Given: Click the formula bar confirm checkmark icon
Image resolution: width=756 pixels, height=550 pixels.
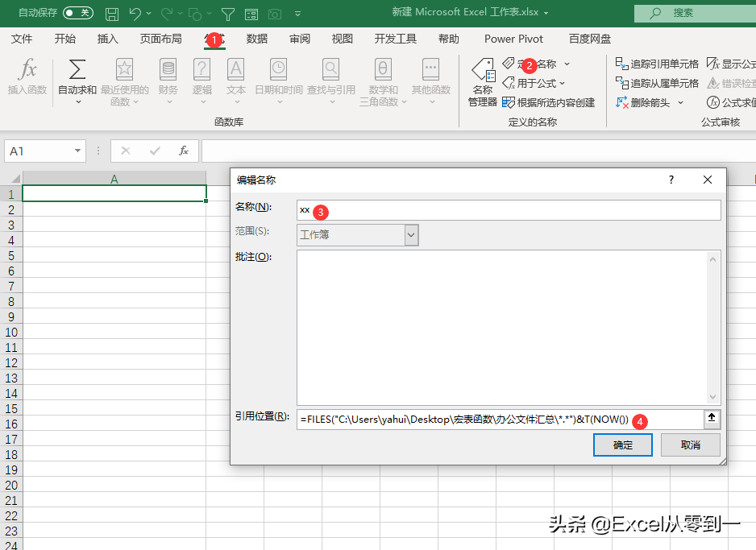Looking at the screenshot, I should pos(155,151).
